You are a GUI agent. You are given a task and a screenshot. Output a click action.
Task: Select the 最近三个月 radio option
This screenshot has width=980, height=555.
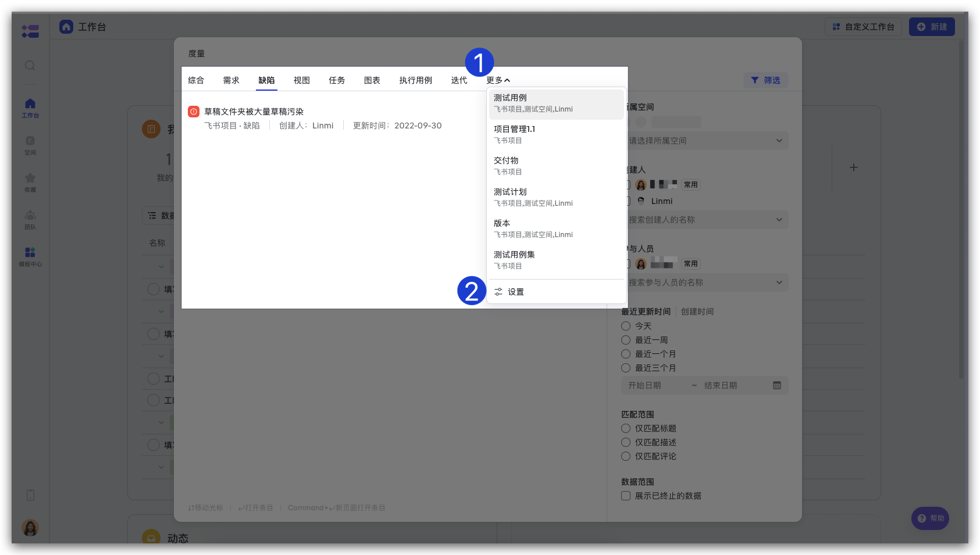(626, 368)
